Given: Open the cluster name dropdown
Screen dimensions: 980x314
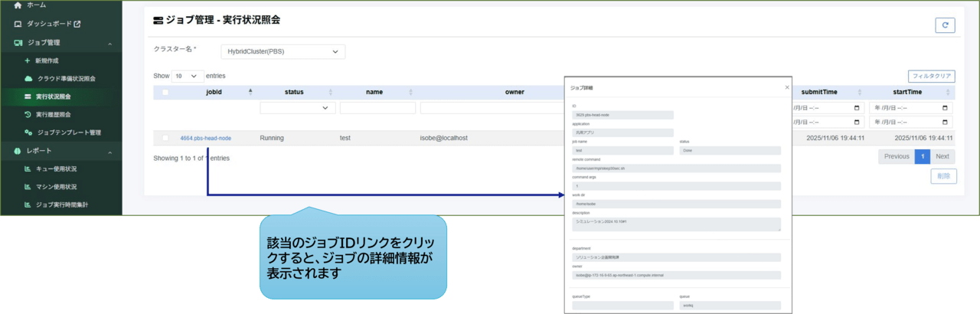Looking at the screenshot, I should click(x=282, y=52).
